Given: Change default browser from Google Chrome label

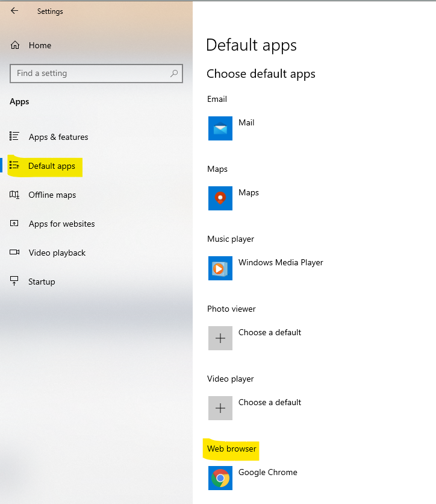Looking at the screenshot, I should coord(268,473).
